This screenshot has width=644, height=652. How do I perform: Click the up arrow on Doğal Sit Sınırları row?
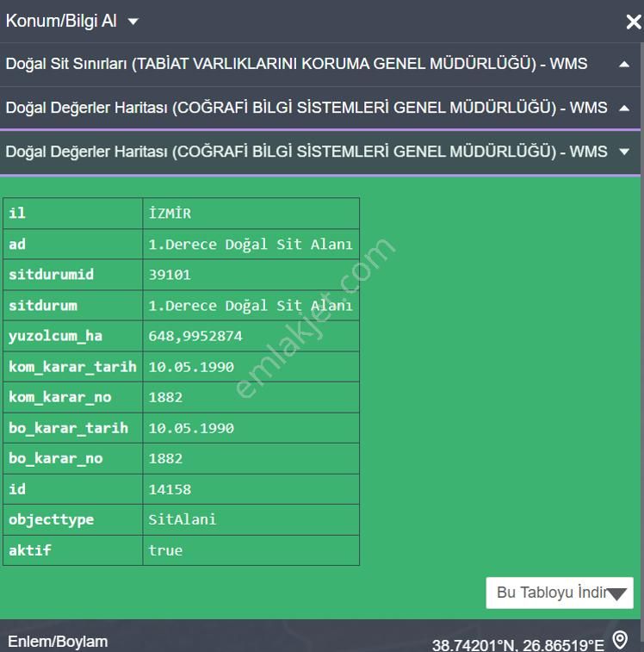coord(624,65)
